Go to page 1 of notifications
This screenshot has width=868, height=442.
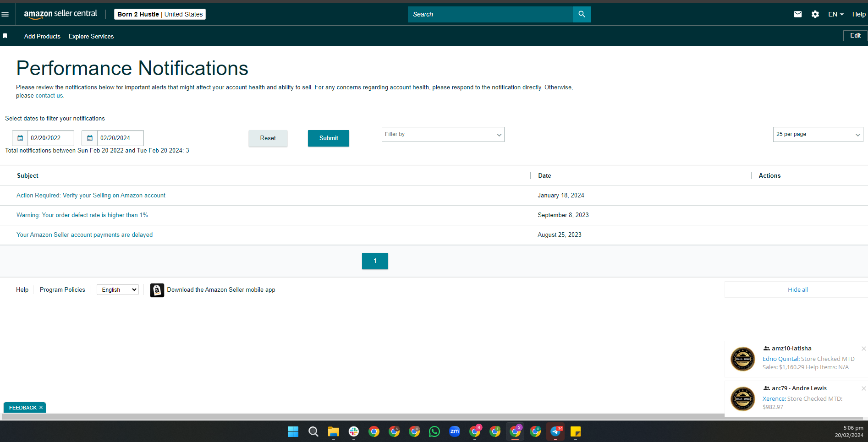point(375,261)
